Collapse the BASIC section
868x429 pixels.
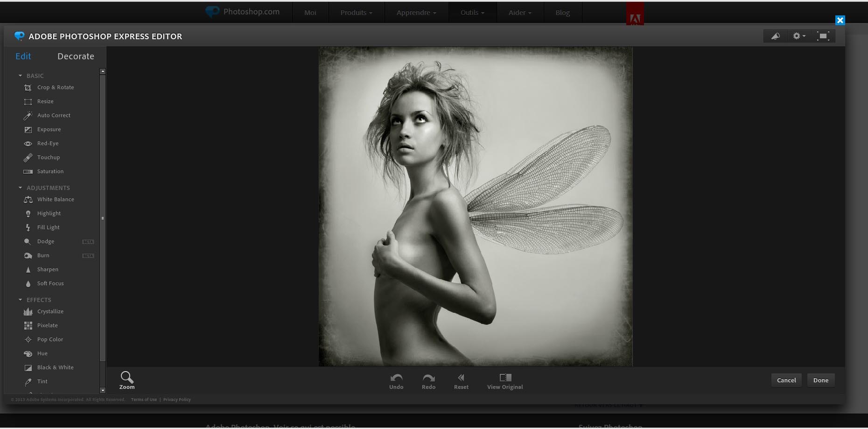click(20, 76)
